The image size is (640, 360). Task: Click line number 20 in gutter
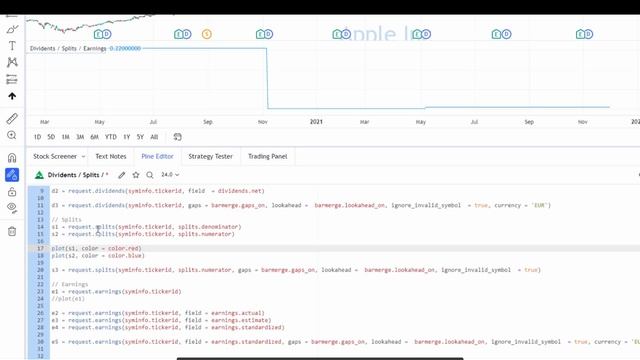[x=40, y=270]
